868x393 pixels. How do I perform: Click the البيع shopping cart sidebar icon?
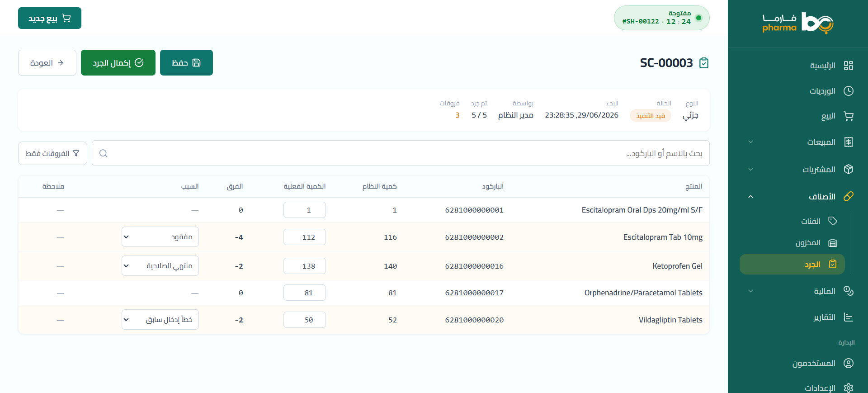point(849,116)
